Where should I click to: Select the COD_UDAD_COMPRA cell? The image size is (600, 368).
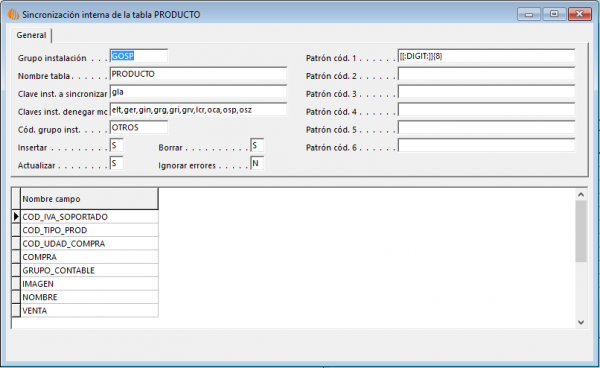point(89,244)
